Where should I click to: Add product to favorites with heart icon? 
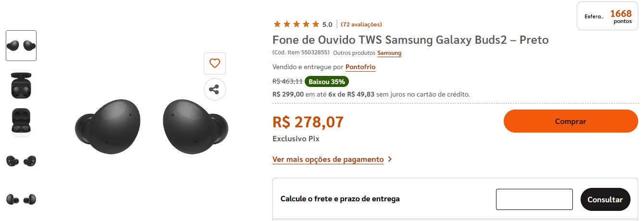click(x=215, y=63)
